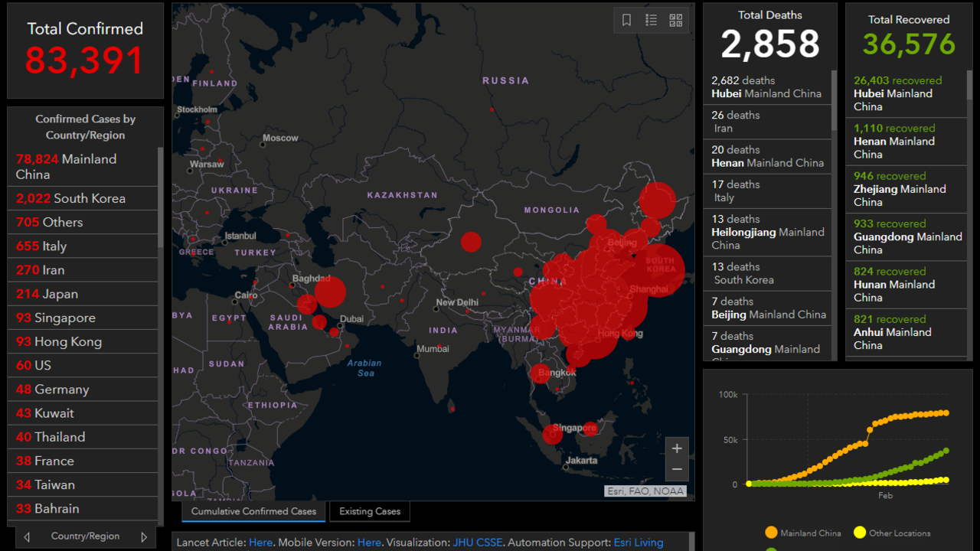Toggle Mainland China series in chart legend
The image size is (980, 551).
coord(802,533)
